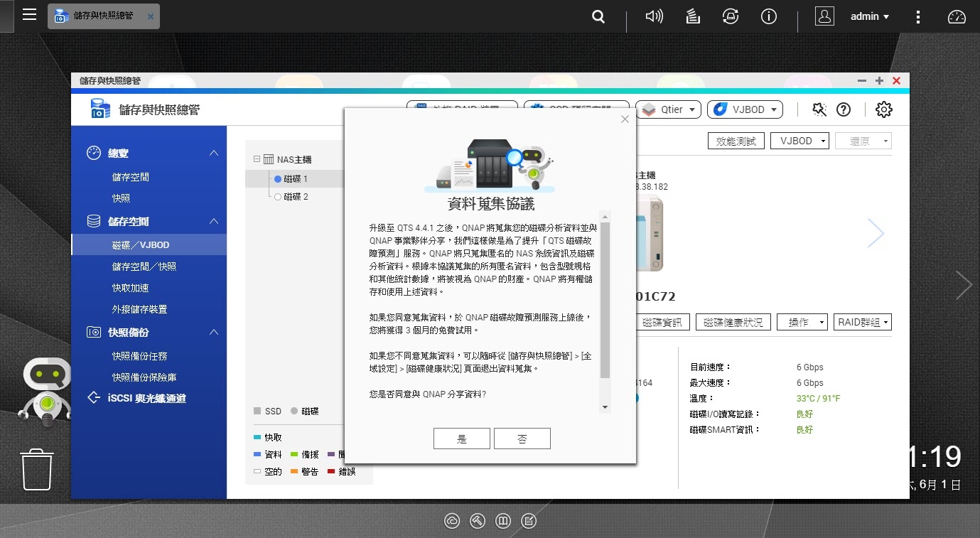Click the 效能測試 button
The height and width of the screenshot is (538, 980).
pos(736,141)
